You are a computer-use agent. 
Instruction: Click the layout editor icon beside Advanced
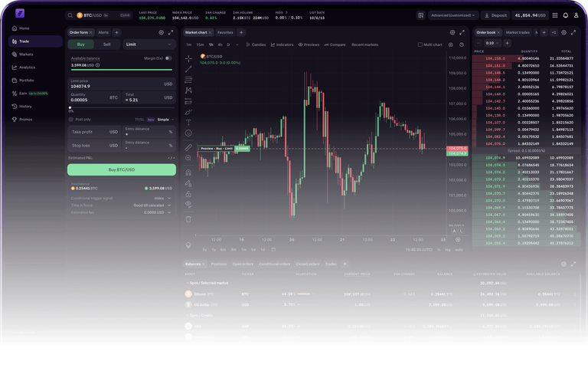tap(421, 15)
